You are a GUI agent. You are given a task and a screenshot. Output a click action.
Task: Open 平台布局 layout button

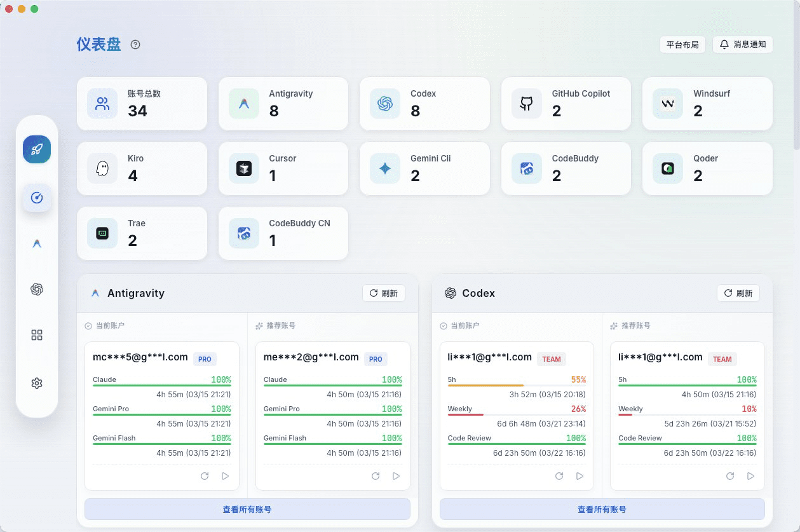(x=682, y=44)
